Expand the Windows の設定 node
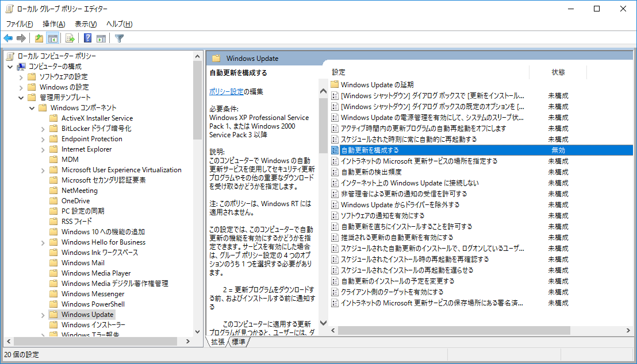The height and width of the screenshot is (364, 637). pyautogui.click(x=21, y=87)
